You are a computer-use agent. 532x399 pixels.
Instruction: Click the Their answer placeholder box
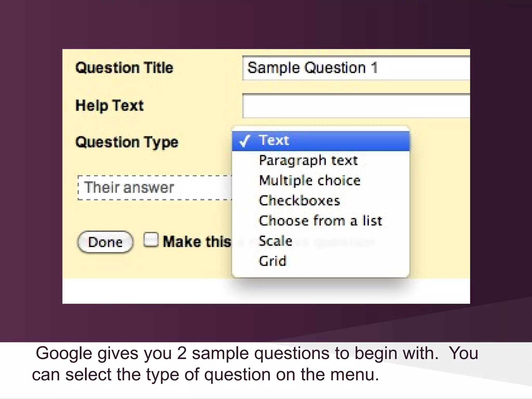coord(155,188)
